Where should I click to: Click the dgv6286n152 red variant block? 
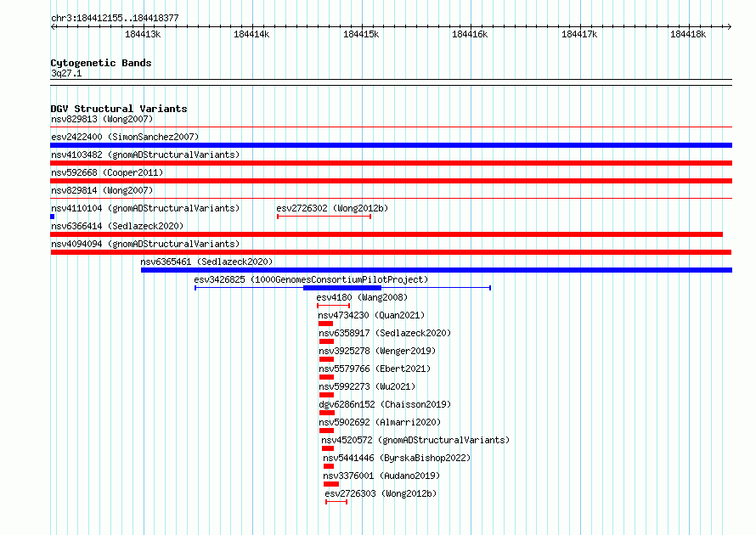coord(327,413)
